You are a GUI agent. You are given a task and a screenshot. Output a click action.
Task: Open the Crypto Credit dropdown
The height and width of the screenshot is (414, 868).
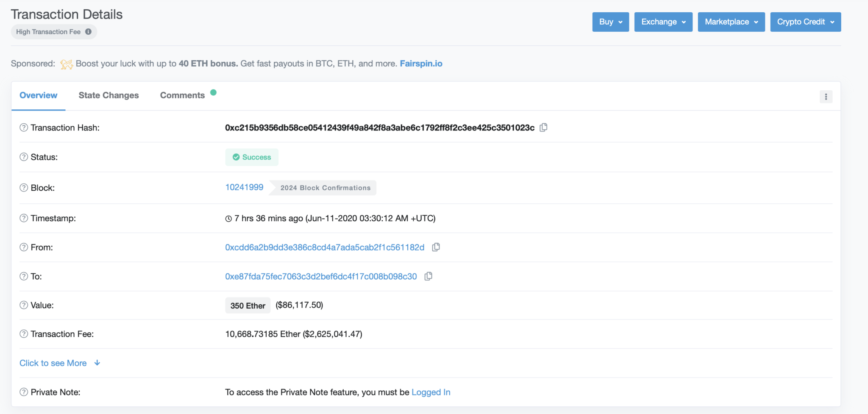[x=805, y=22]
